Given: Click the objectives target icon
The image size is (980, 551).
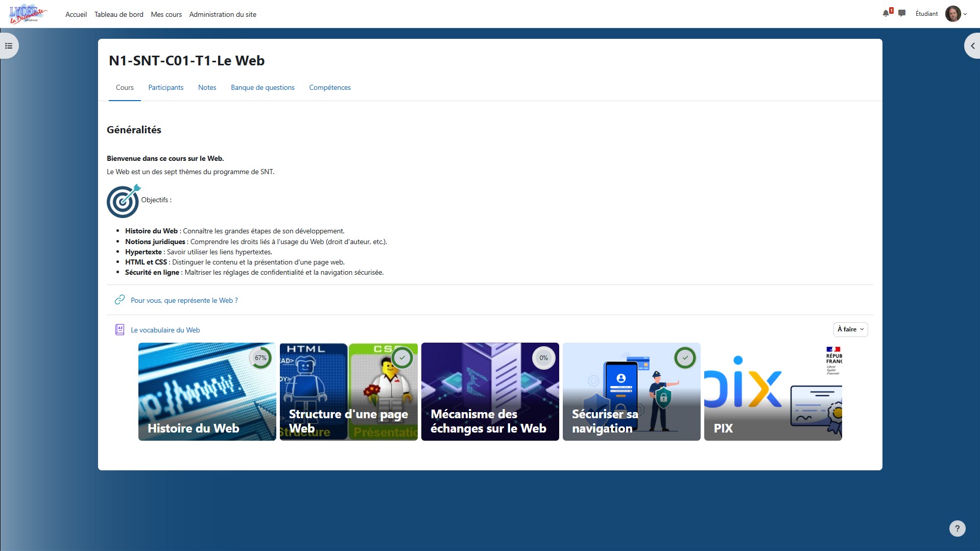Looking at the screenshot, I should click(123, 201).
